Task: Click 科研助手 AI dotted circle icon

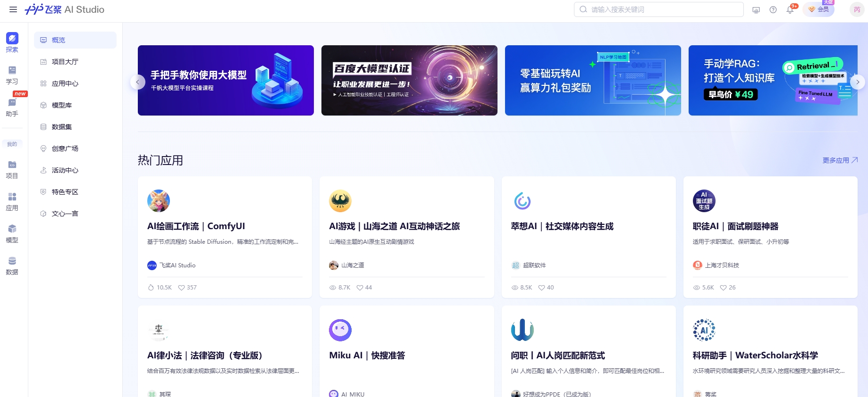Action: (704, 330)
